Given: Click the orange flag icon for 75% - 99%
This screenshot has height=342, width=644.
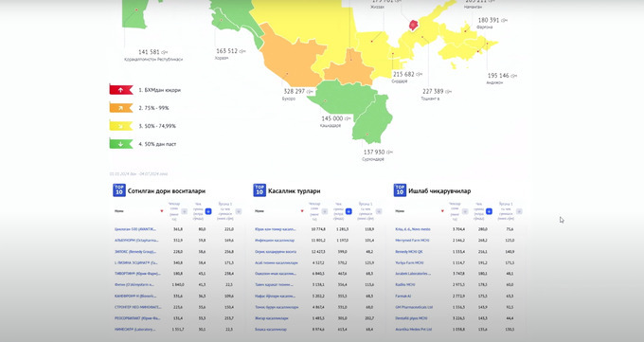Looking at the screenshot, I should click(x=121, y=108).
